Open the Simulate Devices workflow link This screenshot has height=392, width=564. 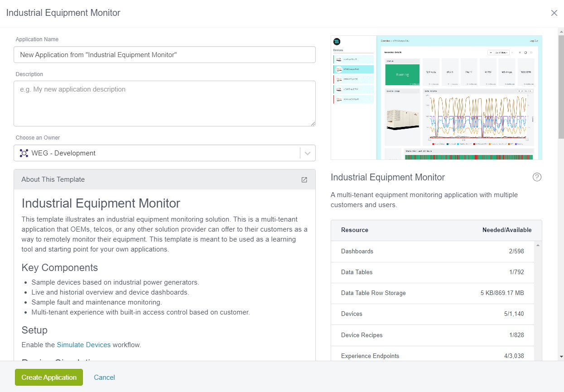point(84,345)
